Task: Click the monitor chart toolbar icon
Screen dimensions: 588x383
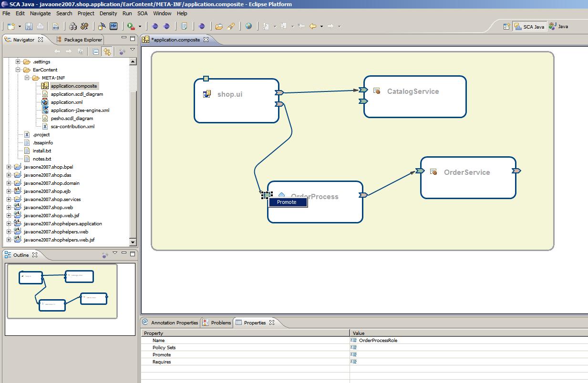Action: (x=114, y=27)
